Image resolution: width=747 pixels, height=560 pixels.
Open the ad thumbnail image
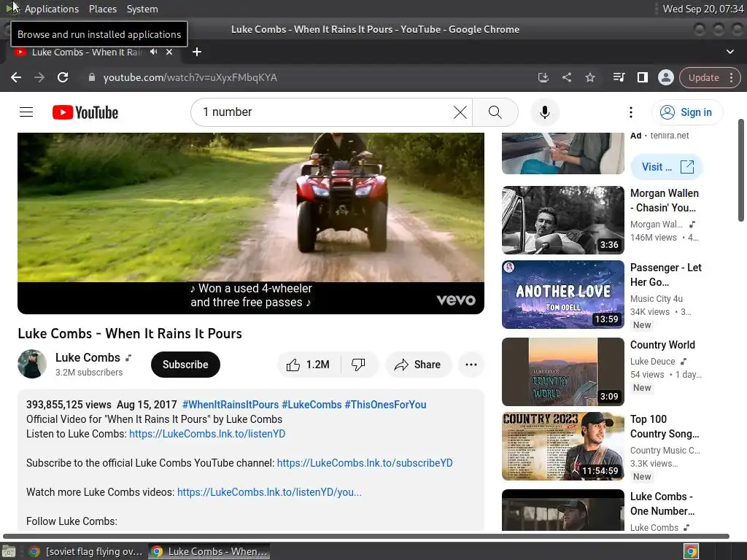pyautogui.click(x=563, y=153)
